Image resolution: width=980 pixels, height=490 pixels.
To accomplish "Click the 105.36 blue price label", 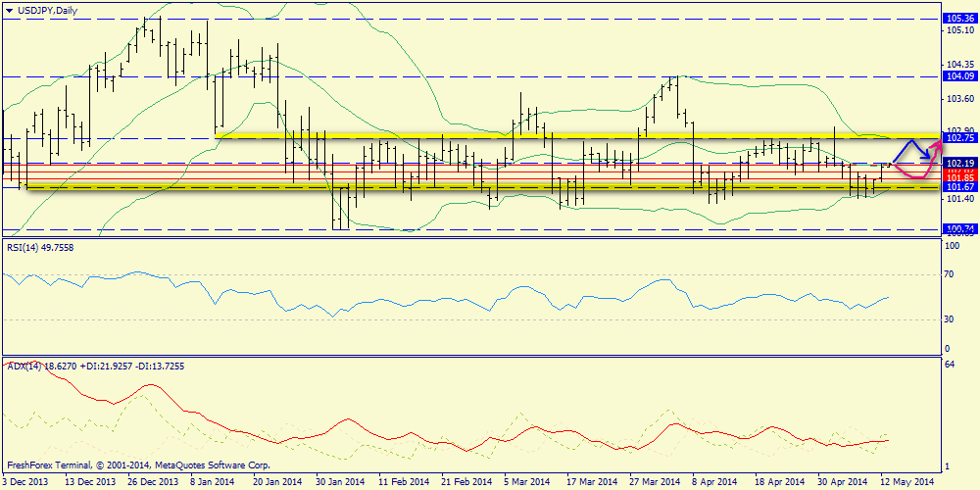I will [x=958, y=20].
